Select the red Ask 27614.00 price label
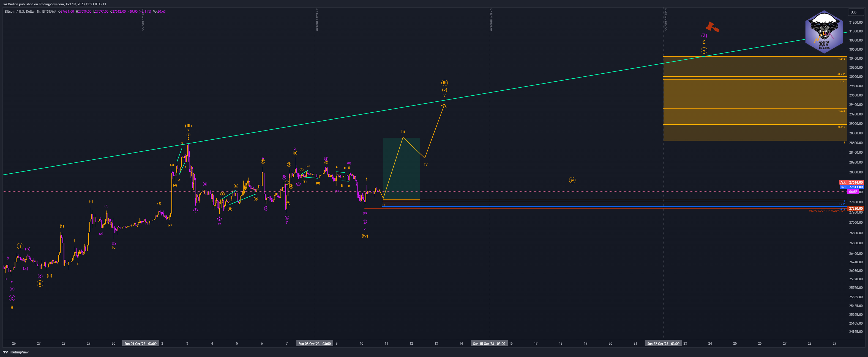The width and height of the screenshot is (868, 357). 851,182
